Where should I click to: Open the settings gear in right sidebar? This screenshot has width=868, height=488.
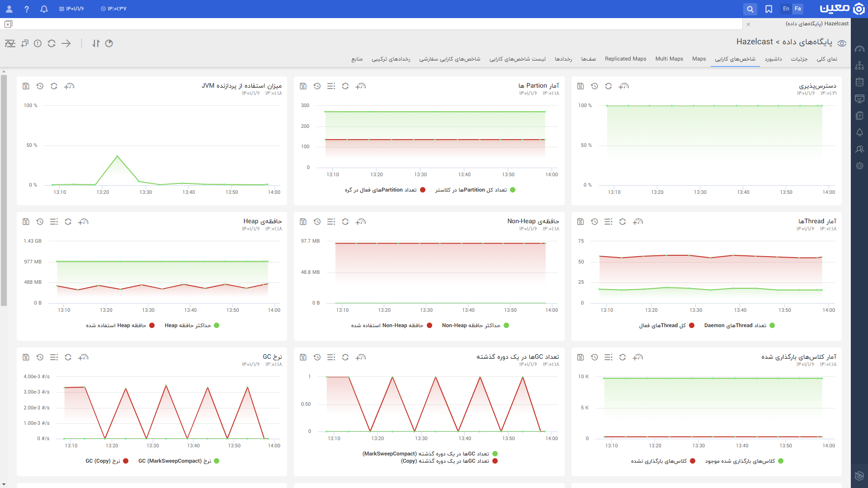click(859, 166)
